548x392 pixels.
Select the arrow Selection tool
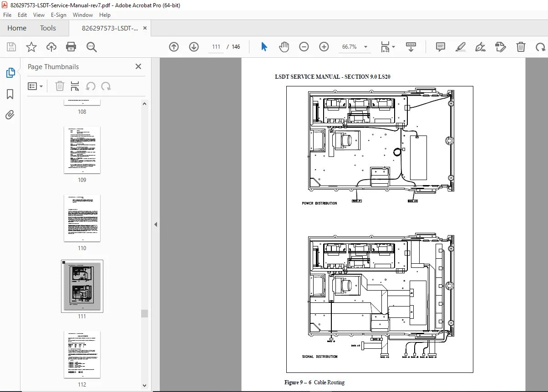point(264,47)
